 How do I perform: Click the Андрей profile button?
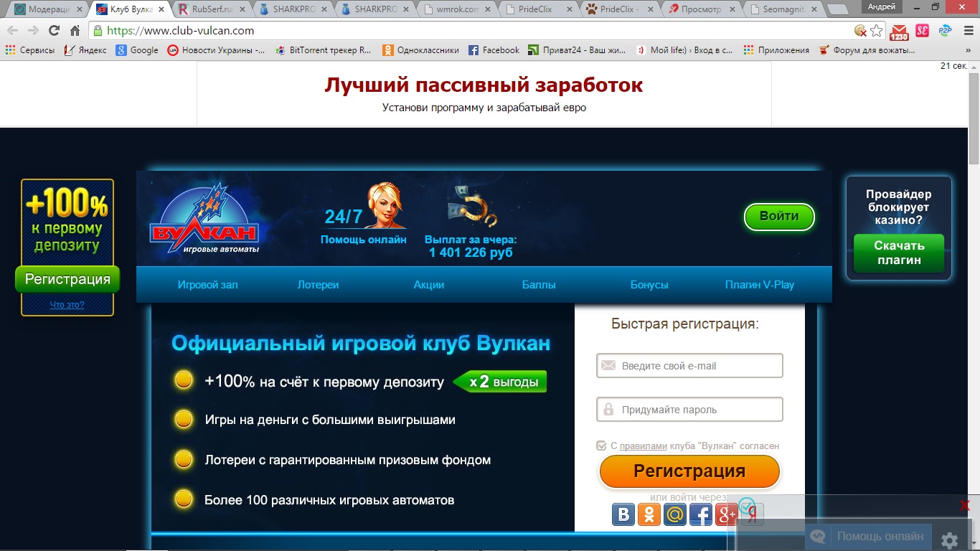point(882,6)
